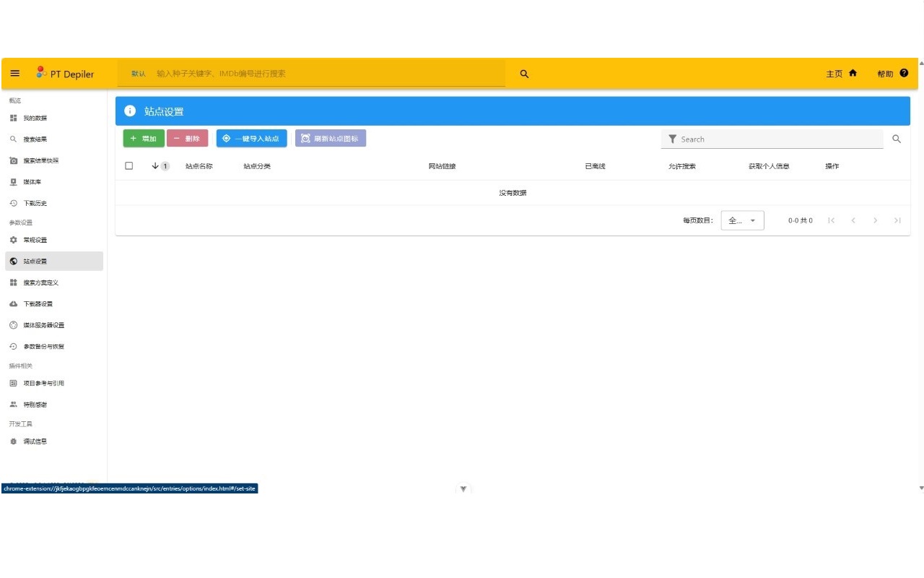Click the 操作 column header
This screenshot has height=578, width=924.
[x=832, y=166]
